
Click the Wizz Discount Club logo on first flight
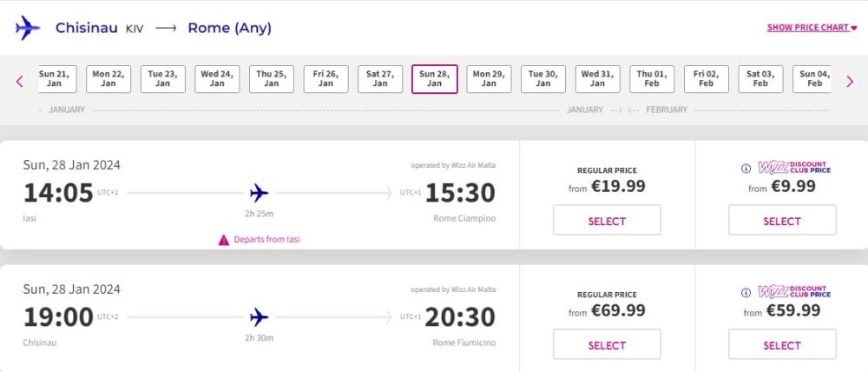pos(794,168)
